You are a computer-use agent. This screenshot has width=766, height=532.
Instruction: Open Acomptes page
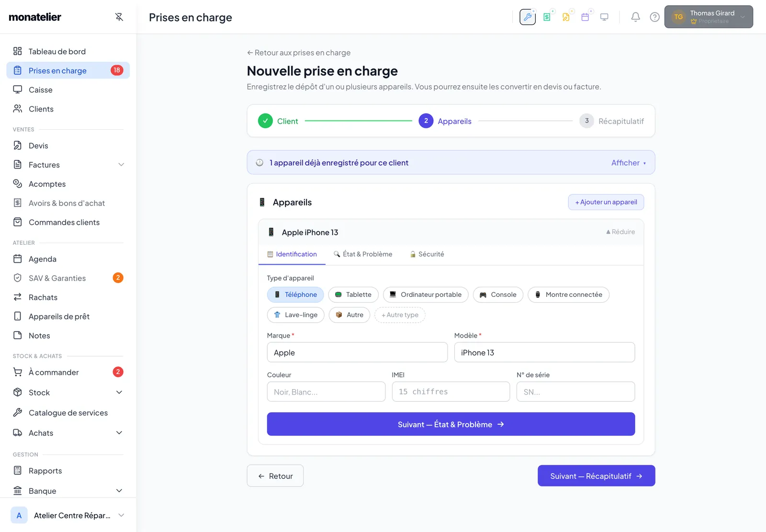click(68, 184)
